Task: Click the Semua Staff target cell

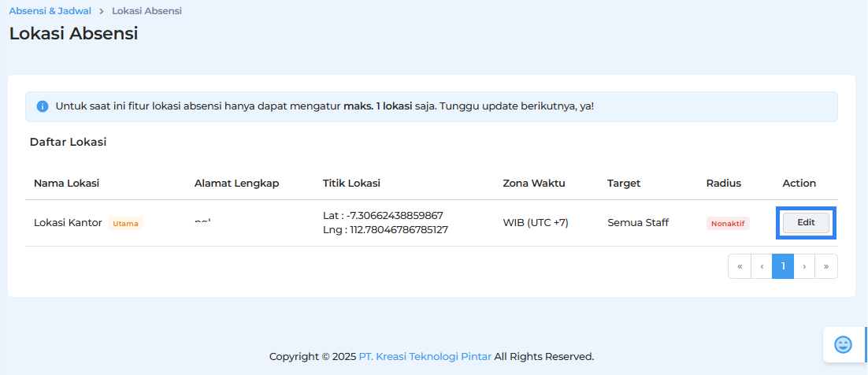Action: tap(638, 223)
